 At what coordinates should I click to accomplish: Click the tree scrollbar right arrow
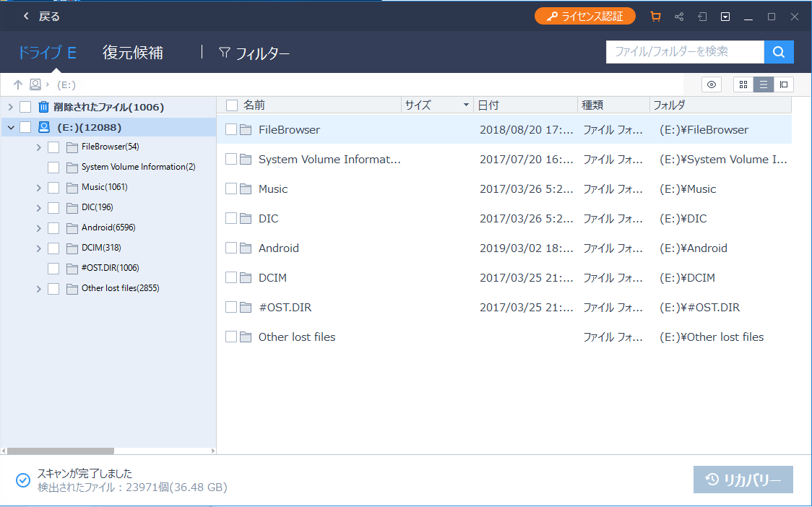[x=213, y=451]
